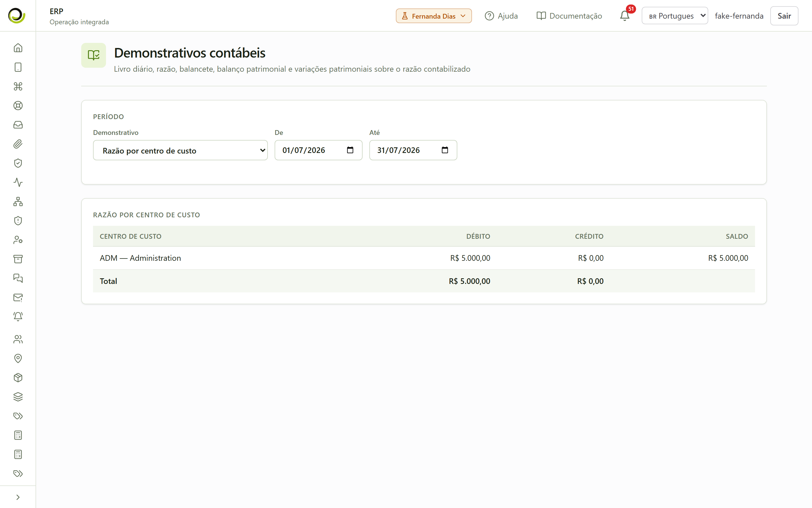Screen dimensions: 812x508
Task: Click the ringing bell sidebar icon
Action: [x=18, y=316]
